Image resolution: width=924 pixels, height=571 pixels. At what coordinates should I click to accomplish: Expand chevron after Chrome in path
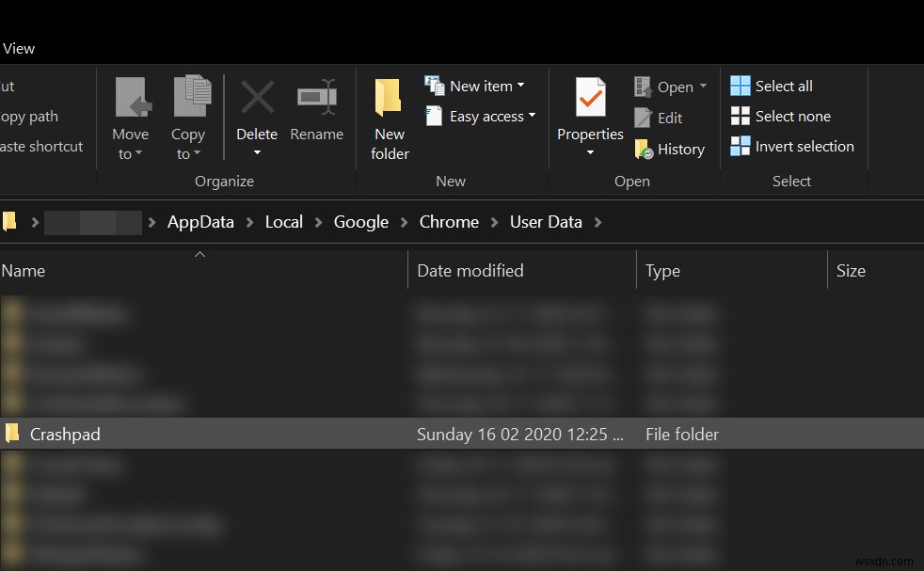point(494,222)
